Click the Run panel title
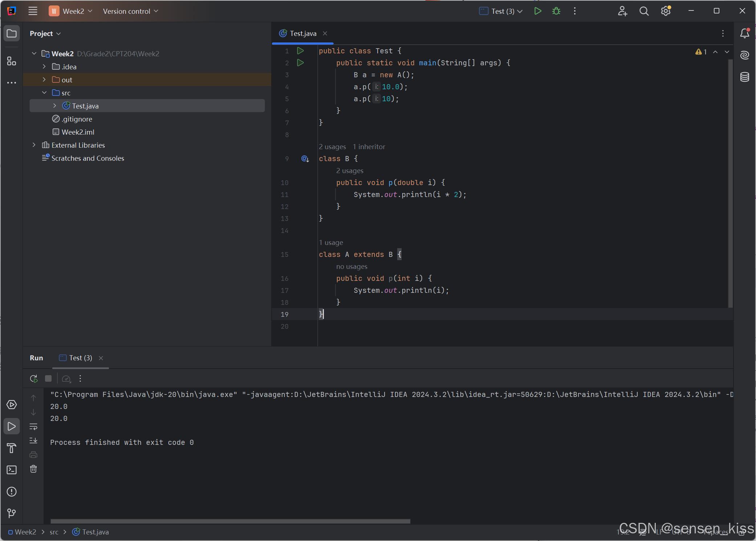Image resolution: width=756 pixels, height=541 pixels. 36,358
